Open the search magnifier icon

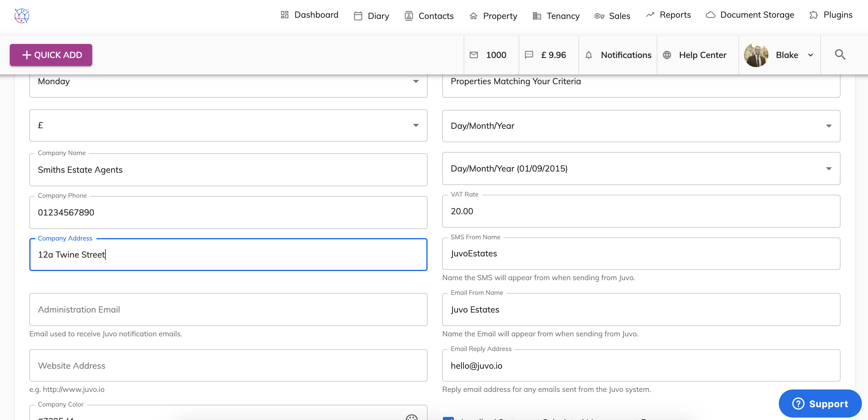click(x=840, y=55)
